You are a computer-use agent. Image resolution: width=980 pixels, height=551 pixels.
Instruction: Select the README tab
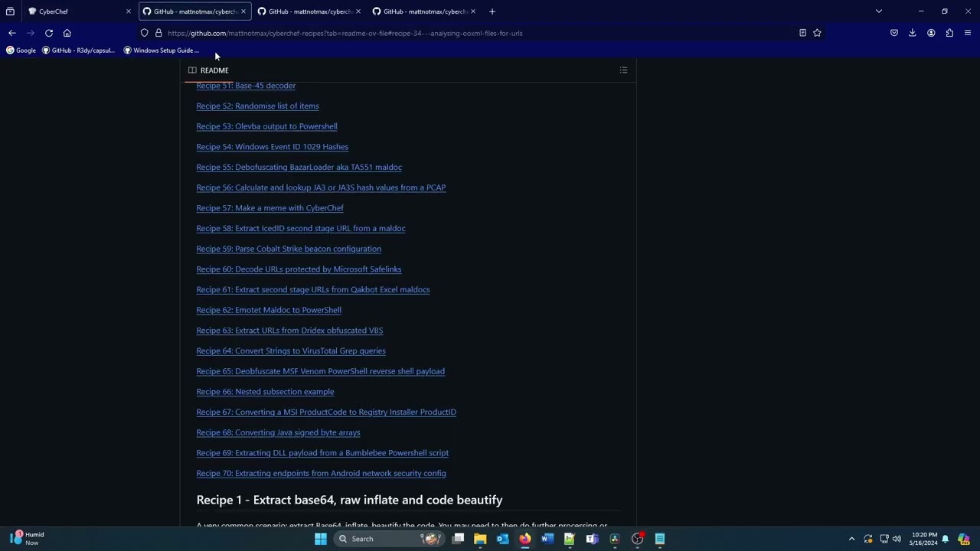[208, 70]
